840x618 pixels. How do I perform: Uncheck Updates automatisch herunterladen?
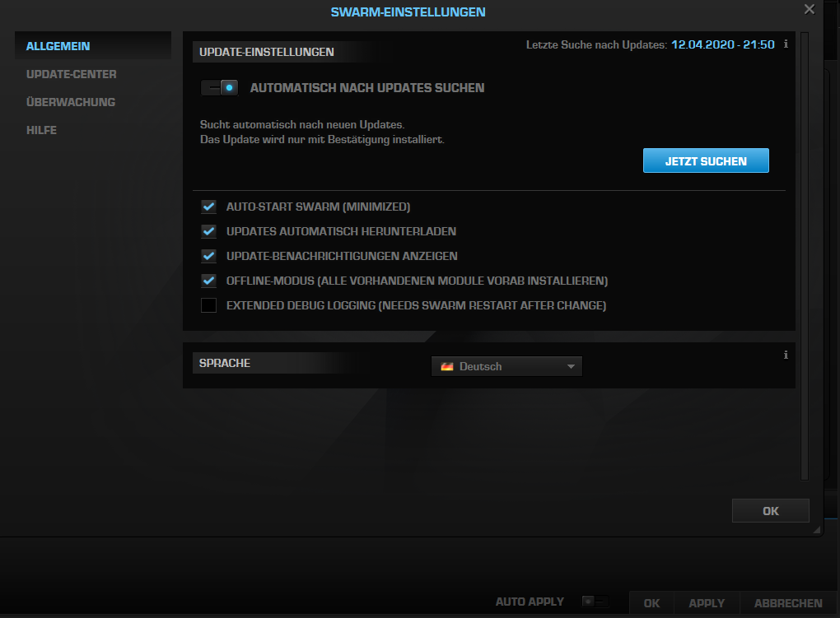pyautogui.click(x=209, y=231)
